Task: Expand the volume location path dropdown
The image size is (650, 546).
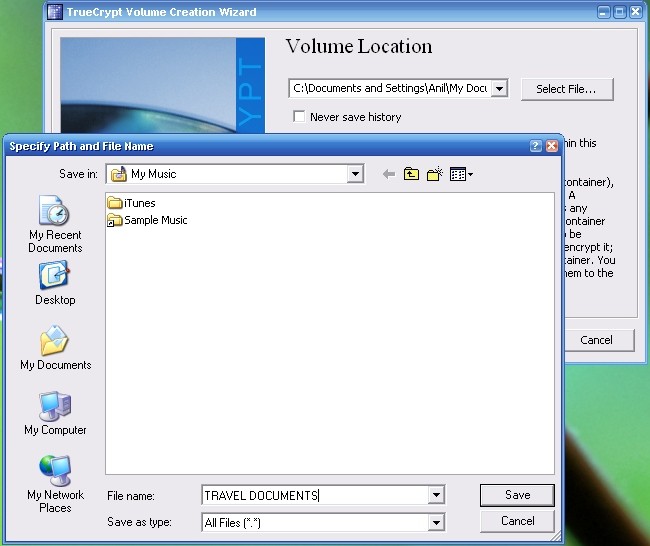Action: coord(500,88)
